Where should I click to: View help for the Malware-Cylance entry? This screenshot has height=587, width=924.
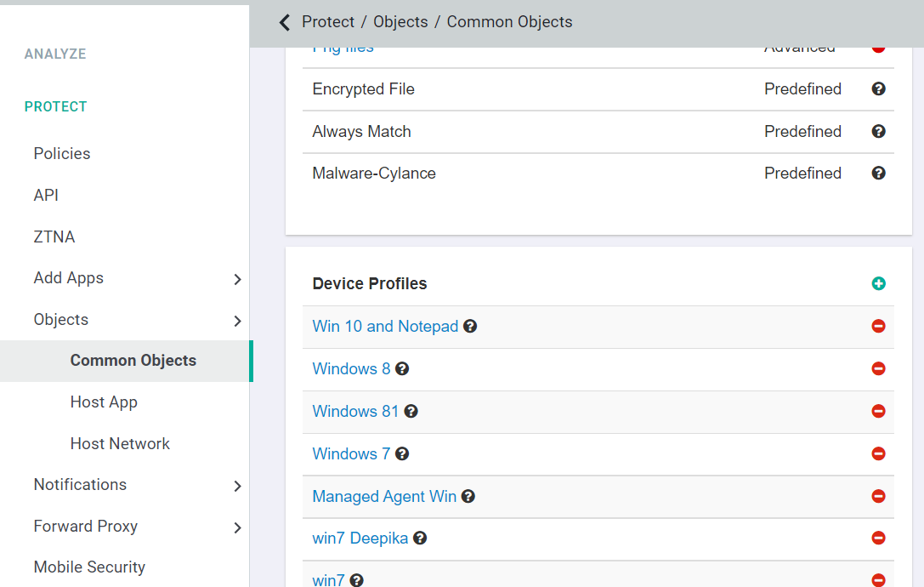878,173
